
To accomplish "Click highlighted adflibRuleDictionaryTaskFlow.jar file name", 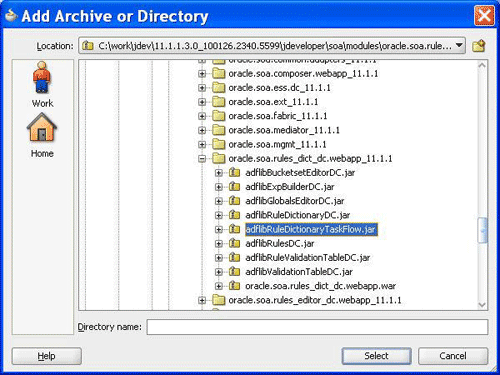I will tap(311, 230).
